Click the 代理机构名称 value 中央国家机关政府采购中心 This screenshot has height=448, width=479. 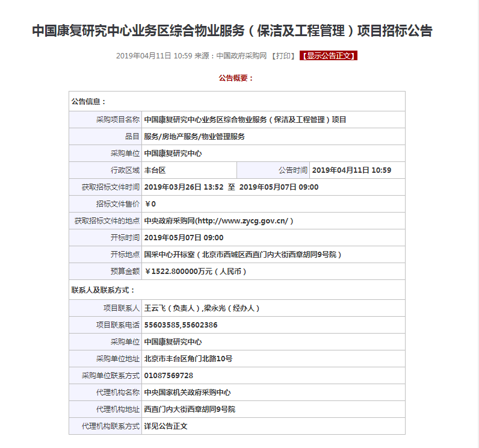pos(187,393)
